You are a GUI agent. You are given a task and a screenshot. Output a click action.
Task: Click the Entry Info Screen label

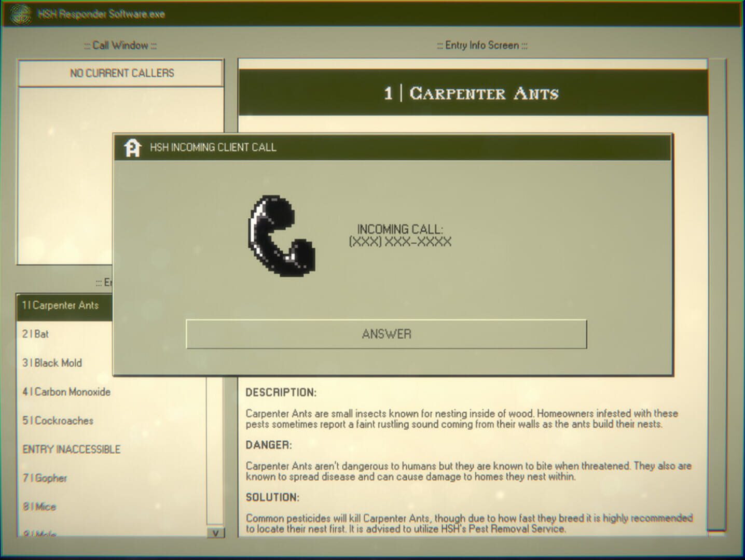(480, 46)
